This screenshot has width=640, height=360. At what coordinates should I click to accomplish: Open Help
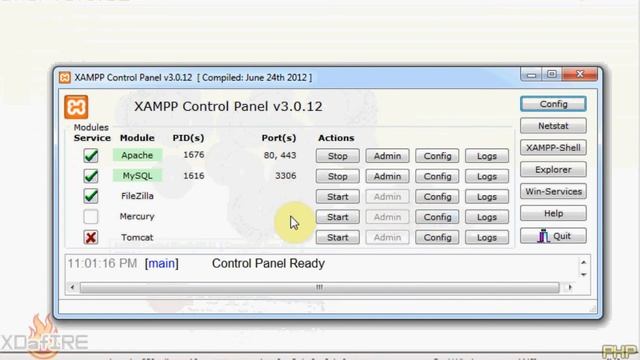(x=553, y=213)
